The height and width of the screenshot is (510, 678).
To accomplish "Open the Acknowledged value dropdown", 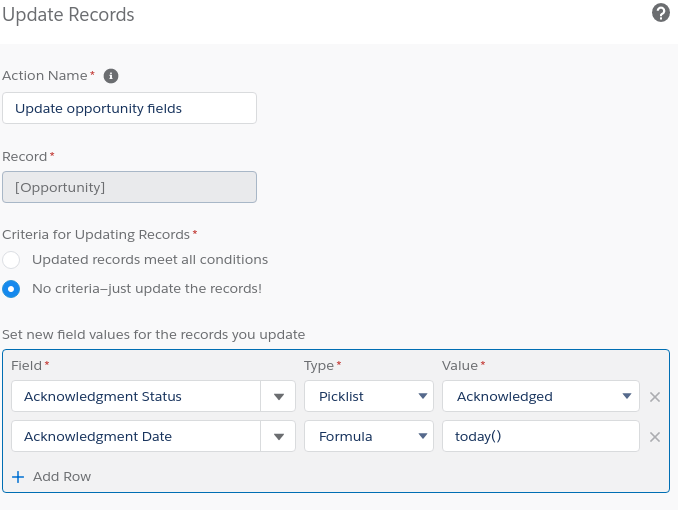I will coord(540,396).
